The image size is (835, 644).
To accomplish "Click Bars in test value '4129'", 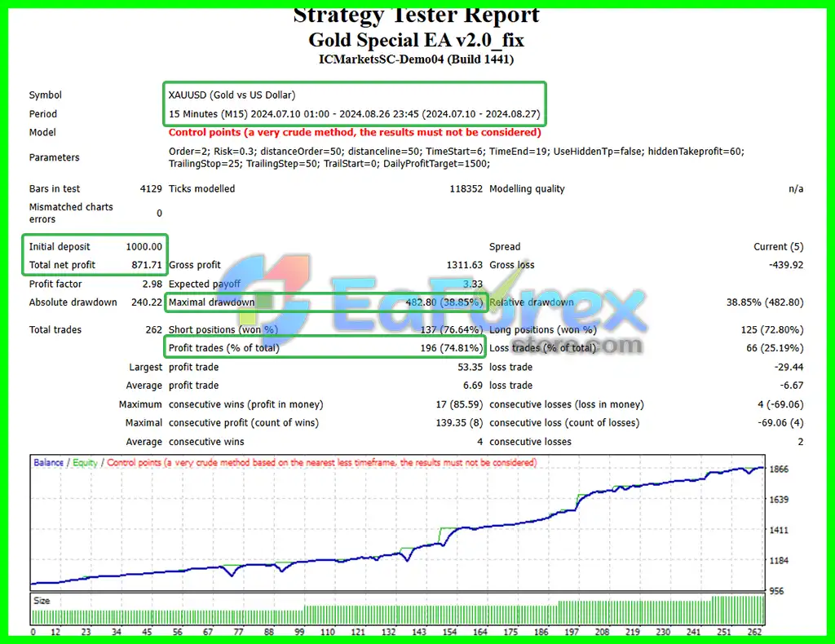I will (x=151, y=189).
